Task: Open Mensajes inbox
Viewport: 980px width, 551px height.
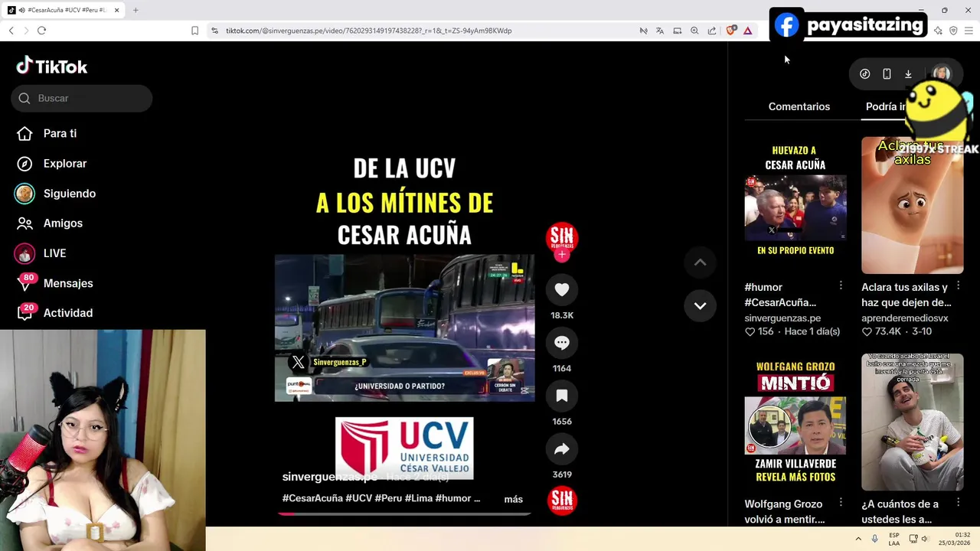Action: 54,283
